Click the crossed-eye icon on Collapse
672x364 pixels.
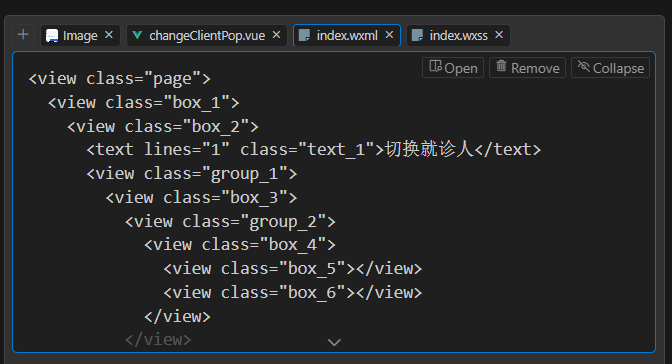coord(583,66)
